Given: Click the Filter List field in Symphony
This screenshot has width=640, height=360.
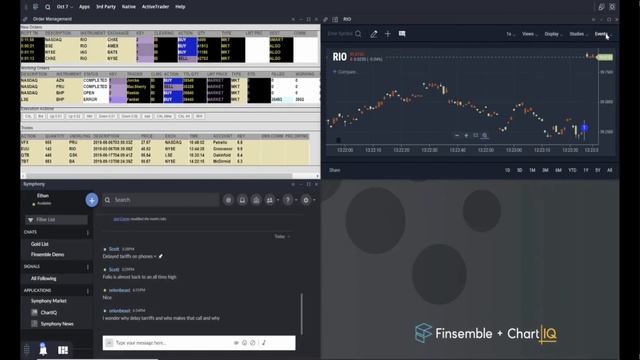Looking at the screenshot, I should (x=57, y=220).
